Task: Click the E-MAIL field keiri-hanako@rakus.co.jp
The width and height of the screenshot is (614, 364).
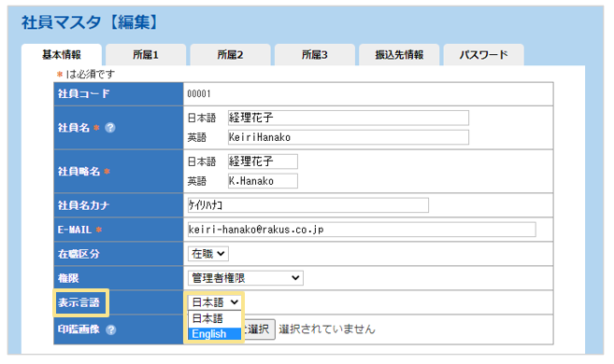Action: point(362,230)
